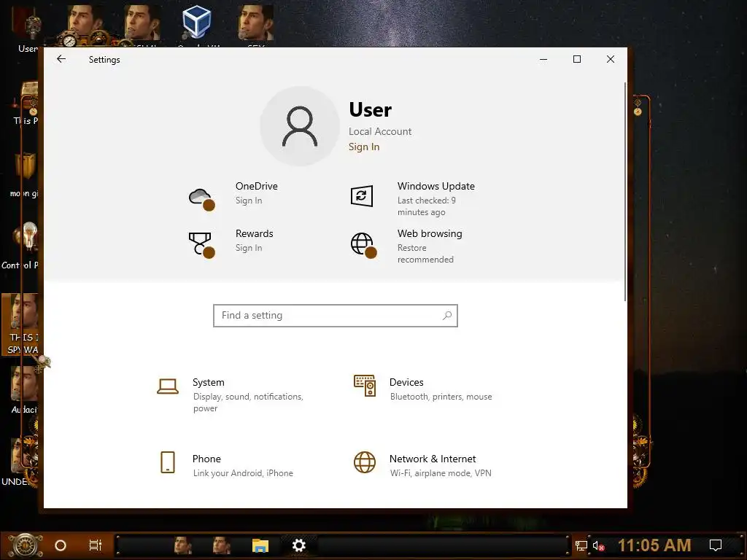The image size is (747, 560).
Task: Open File Explorer from the taskbar
Action: (x=260, y=545)
